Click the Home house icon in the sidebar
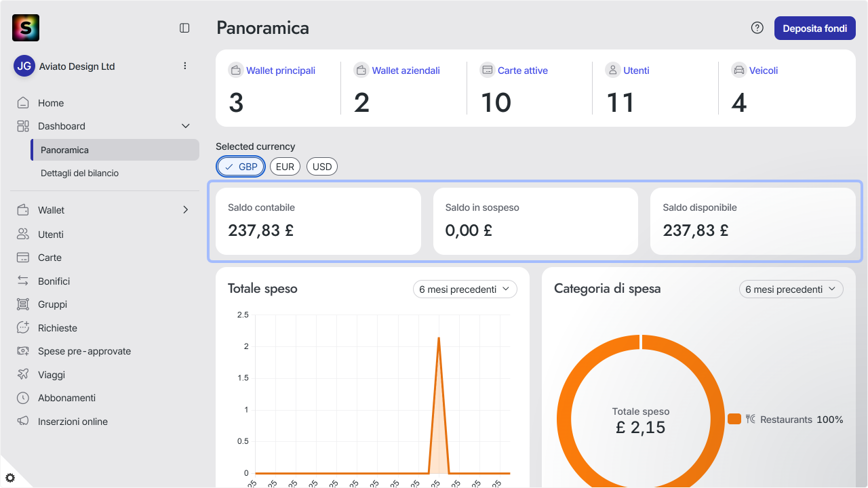 (x=23, y=103)
